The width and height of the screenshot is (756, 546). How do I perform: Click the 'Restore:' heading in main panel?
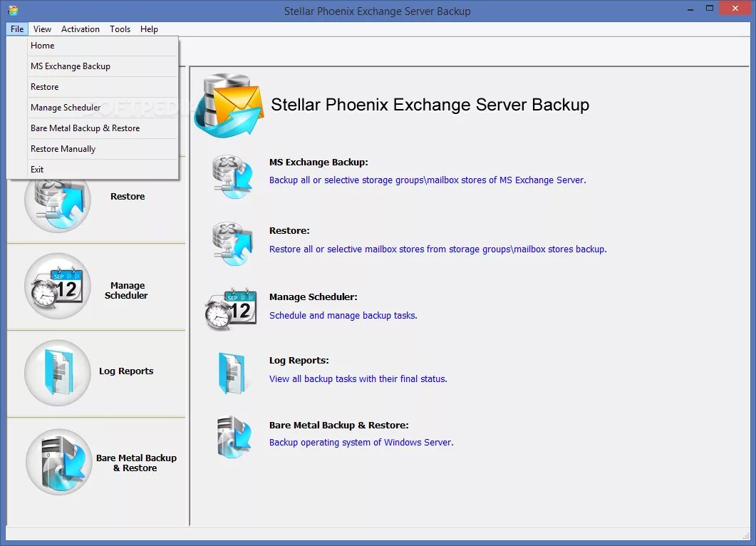click(289, 230)
